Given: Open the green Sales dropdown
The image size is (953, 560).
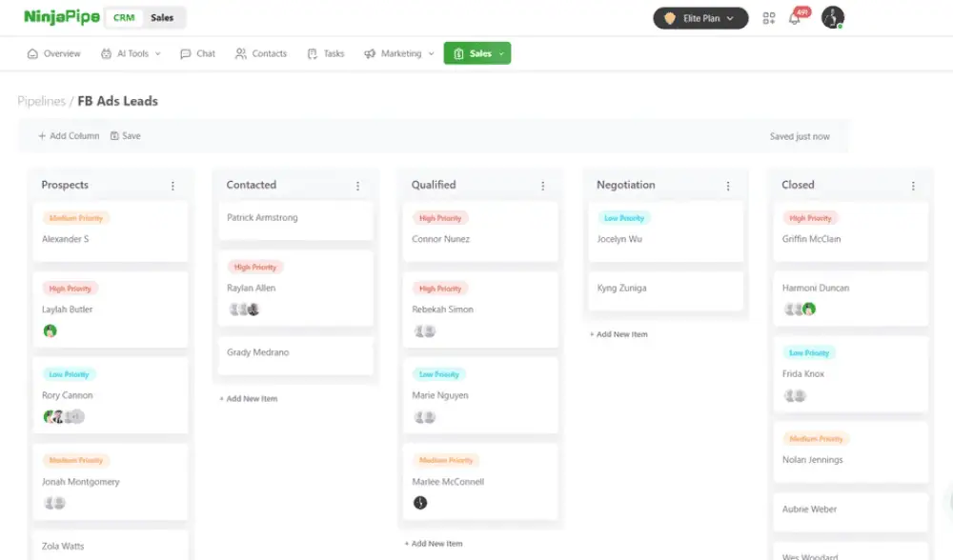Looking at the screenshot, I should (477, 54).
